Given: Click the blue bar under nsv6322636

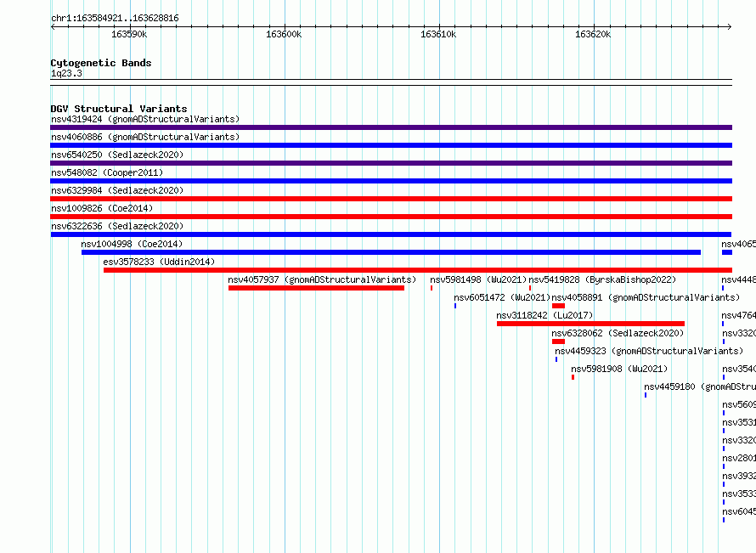Looking at the screenshot, I should click(391, 234).
